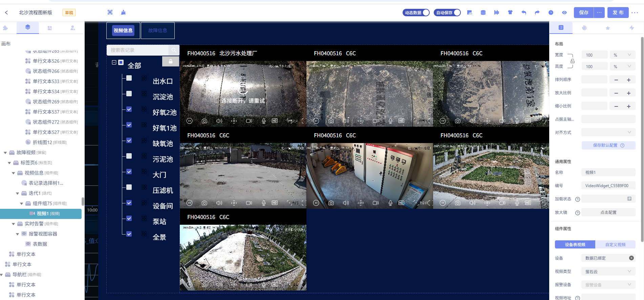
Task: Click the 点击配置 magnifier button
Action: pyautogui.click(x=608, y=213)
